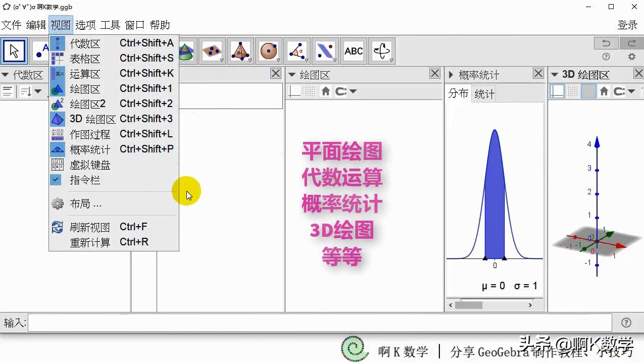The height and width of the screenshot is (363, 644).
Task: Click the 输入 command input field
Action: (320, 323)
